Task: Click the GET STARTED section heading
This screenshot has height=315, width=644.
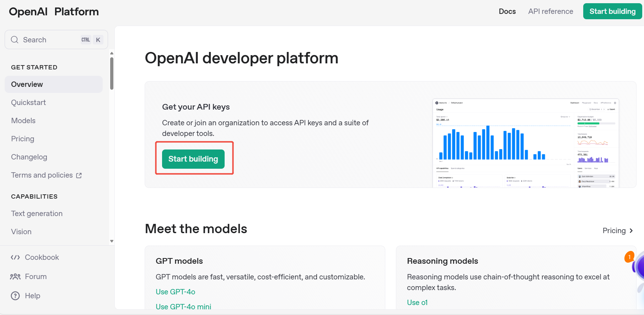Action: tap(34, 67)
